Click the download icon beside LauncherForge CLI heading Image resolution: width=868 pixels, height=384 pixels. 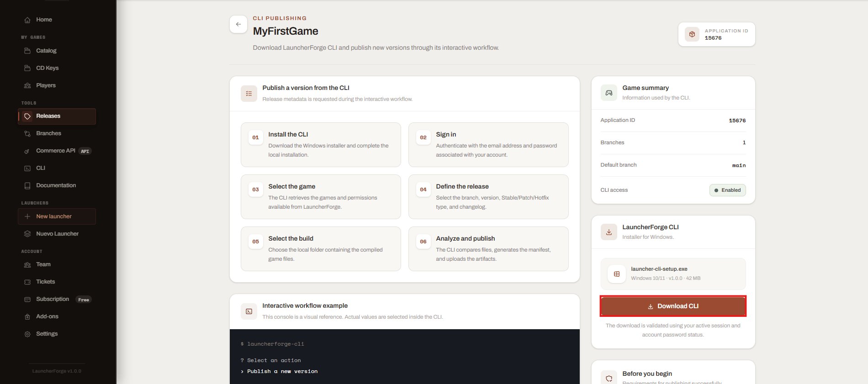609,232
